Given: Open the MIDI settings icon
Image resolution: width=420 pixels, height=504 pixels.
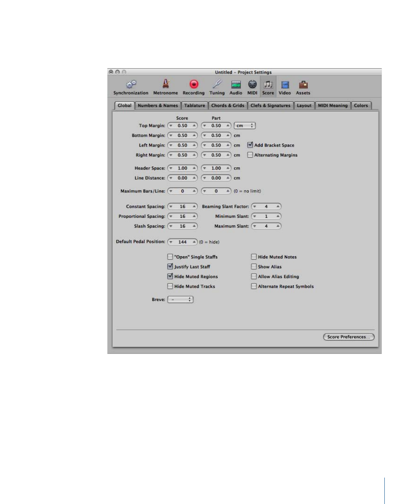Looking at the screenshot, I should click(252, 88).
